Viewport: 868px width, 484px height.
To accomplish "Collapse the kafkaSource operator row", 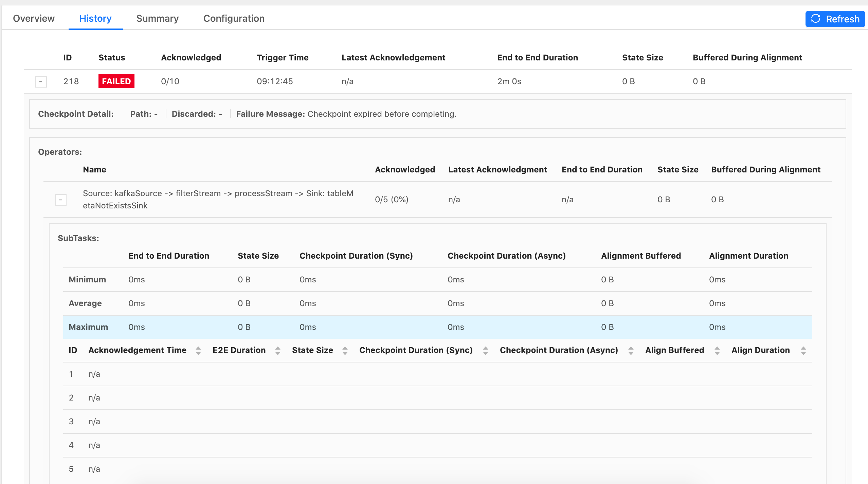I will point(60,200).
